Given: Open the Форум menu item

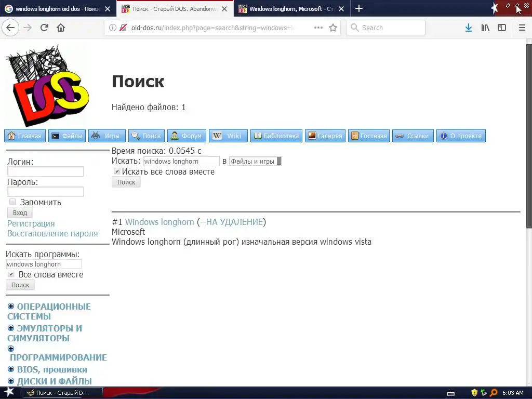Looking at the screenshot, I should click(187, 136).
